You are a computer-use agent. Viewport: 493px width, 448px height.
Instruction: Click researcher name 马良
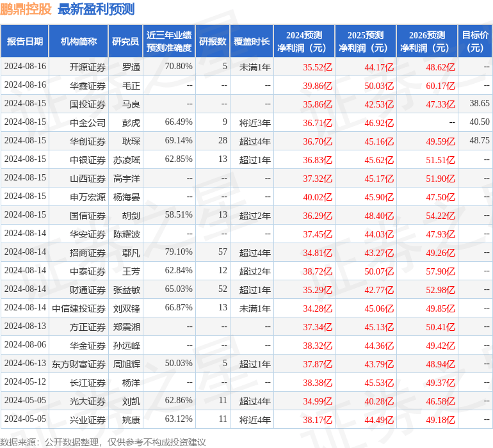[x=131, y=104]
